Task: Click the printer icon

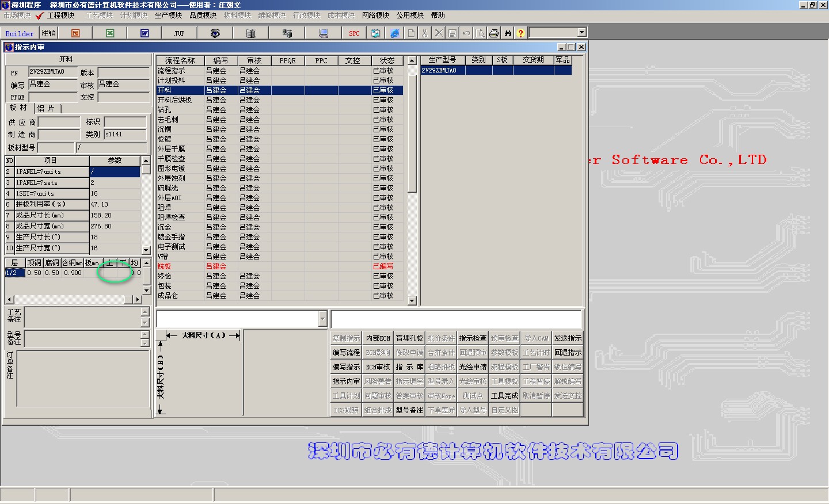Action: [x=494, y=33]
